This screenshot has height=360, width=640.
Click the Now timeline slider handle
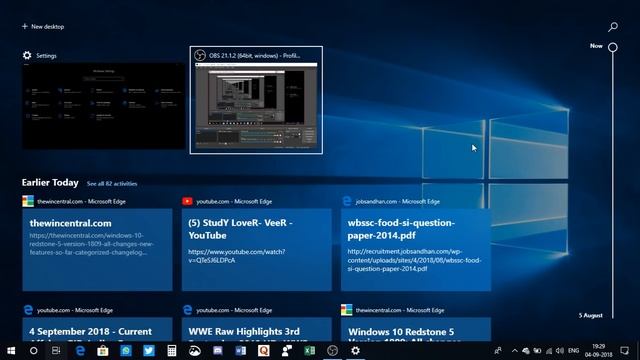613,47
